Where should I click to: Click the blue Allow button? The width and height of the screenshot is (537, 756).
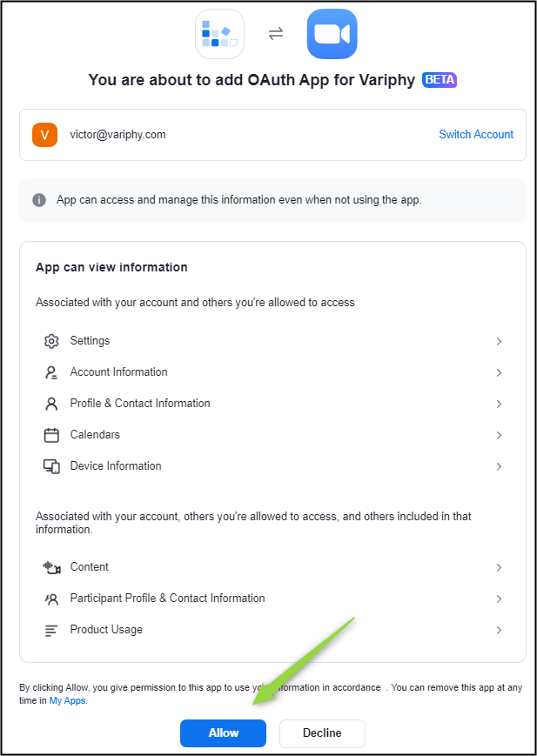click(224, 733)
